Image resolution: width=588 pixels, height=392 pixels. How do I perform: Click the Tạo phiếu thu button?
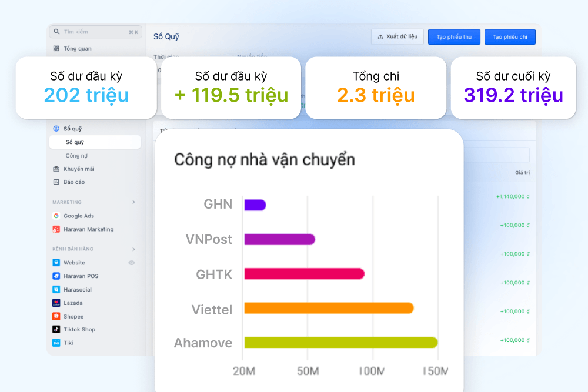(x=454, y=36)
